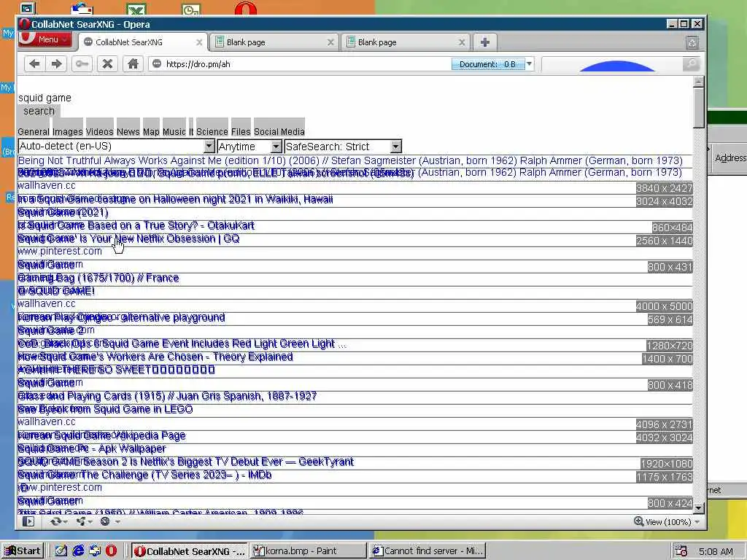
Task: Open the Opera Unite icon in status bar
Action: (x=81, y=521)
